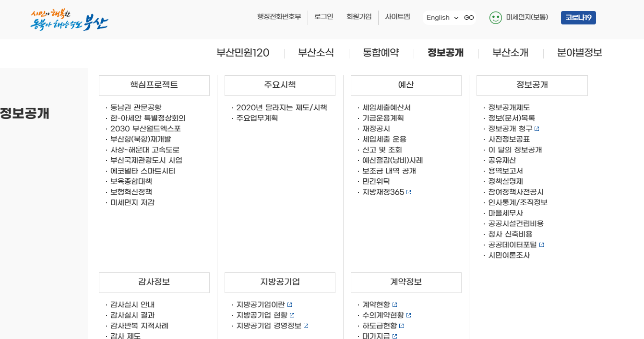Screen dimensions: 644x339
Task: Open the 부산소식 menu
Action: [316, 53]
